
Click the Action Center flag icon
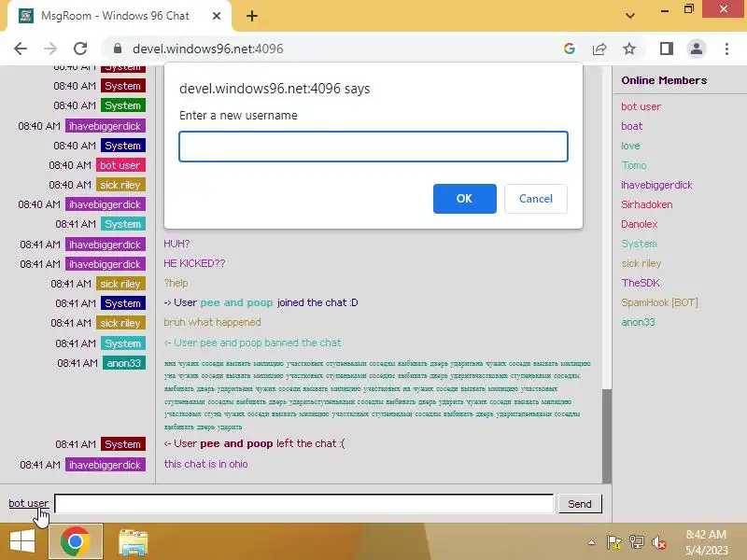613,542
